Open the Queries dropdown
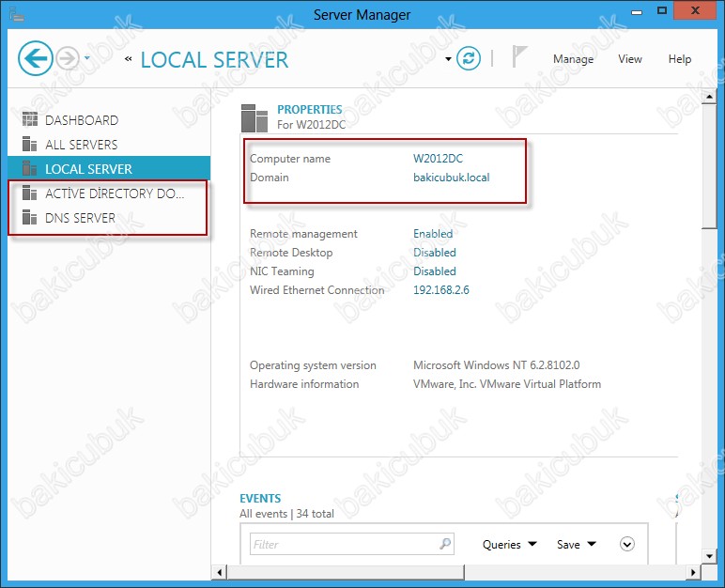725x588 pixels. (x=510, y=545)
